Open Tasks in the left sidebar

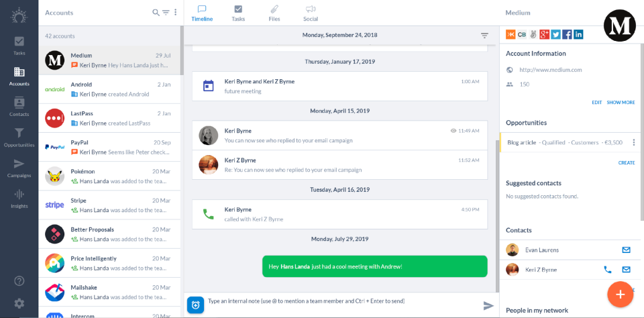point(19,46)
